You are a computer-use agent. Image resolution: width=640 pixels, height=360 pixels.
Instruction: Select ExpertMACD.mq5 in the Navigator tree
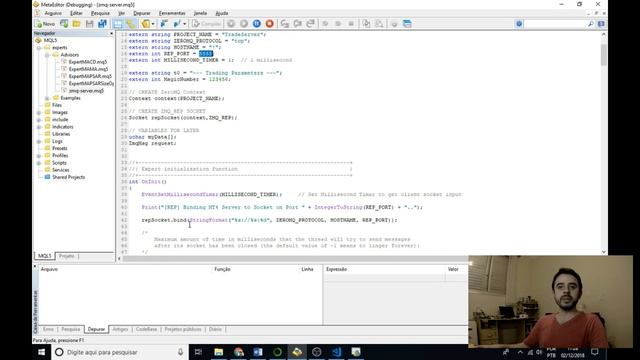pos(87,62)
